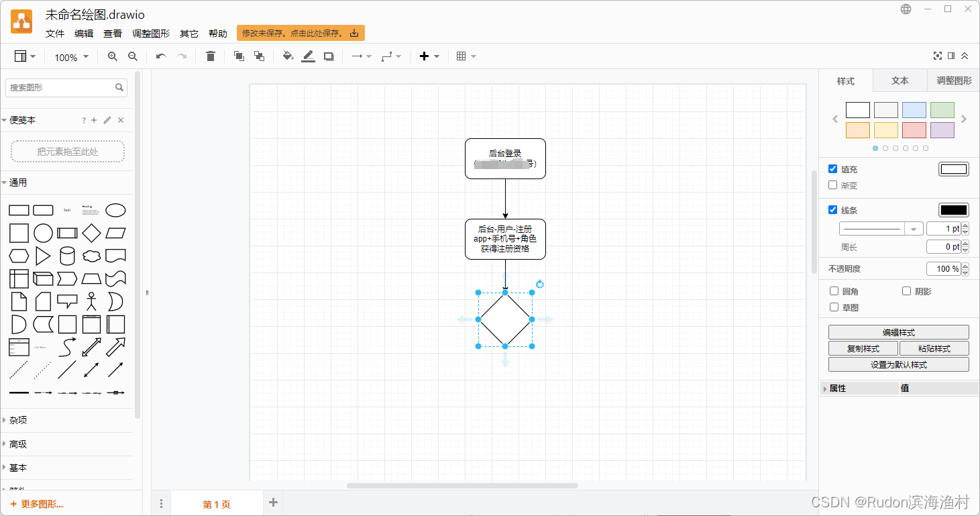Click the fullscreen toggle icon
Screen dimensions: 980x516
pos(938,56)
